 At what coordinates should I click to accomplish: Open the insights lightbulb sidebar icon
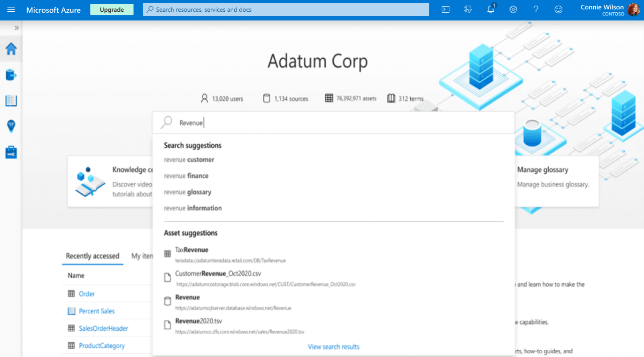(11, 126)
